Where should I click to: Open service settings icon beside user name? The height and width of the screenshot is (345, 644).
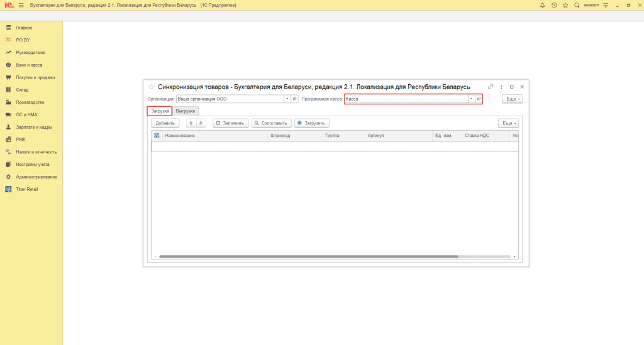tap(606, 5)
